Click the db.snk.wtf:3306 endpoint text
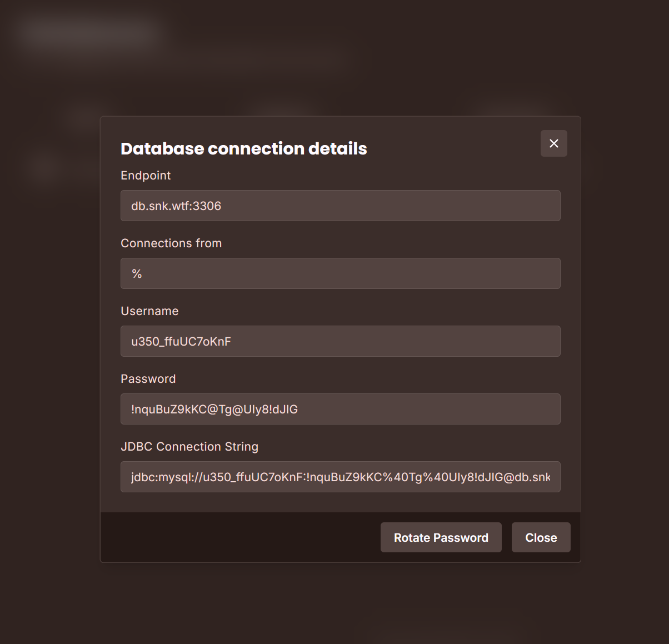Image resolution: width=669 pixels, height=644 pixels. [x=176, y=206]
